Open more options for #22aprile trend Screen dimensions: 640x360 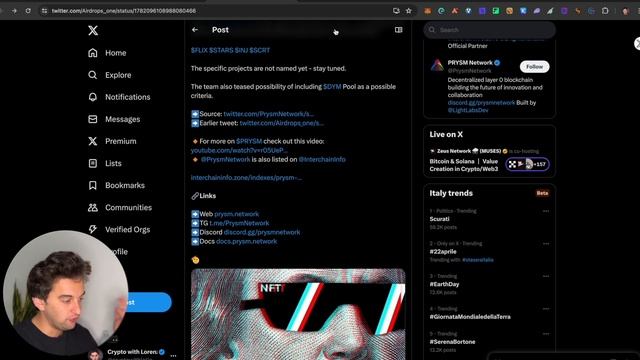click(x=546, y=244)
